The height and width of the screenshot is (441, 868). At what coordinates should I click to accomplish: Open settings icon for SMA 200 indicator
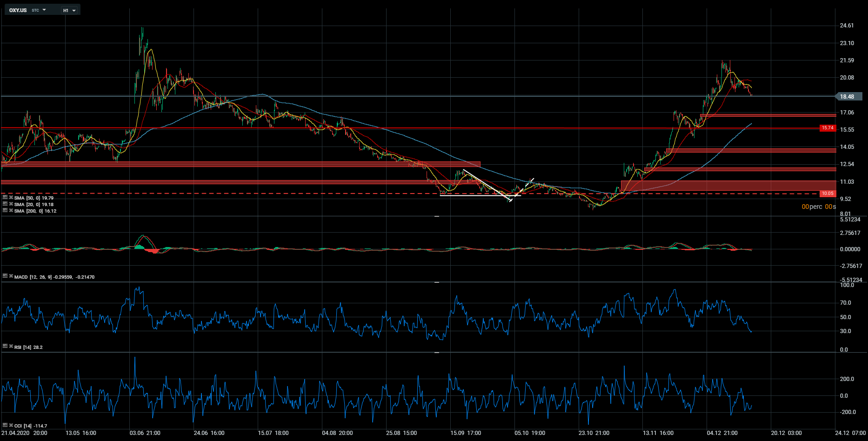(5, 210)
